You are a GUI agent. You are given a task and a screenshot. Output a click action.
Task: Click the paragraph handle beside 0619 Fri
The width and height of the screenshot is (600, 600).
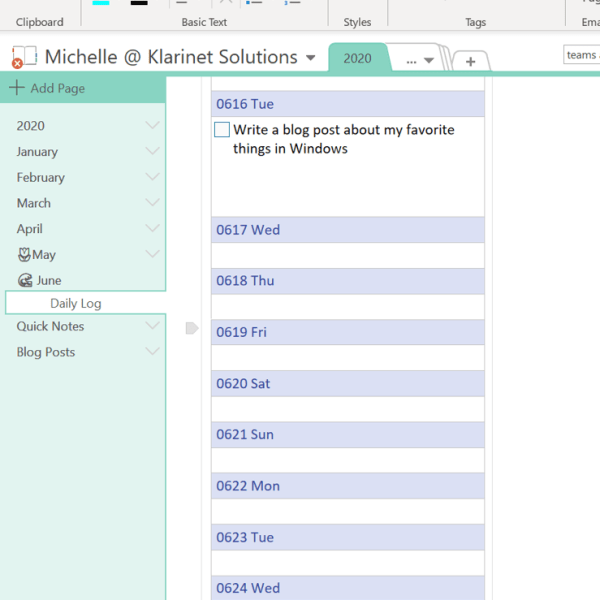click(192, 328)
